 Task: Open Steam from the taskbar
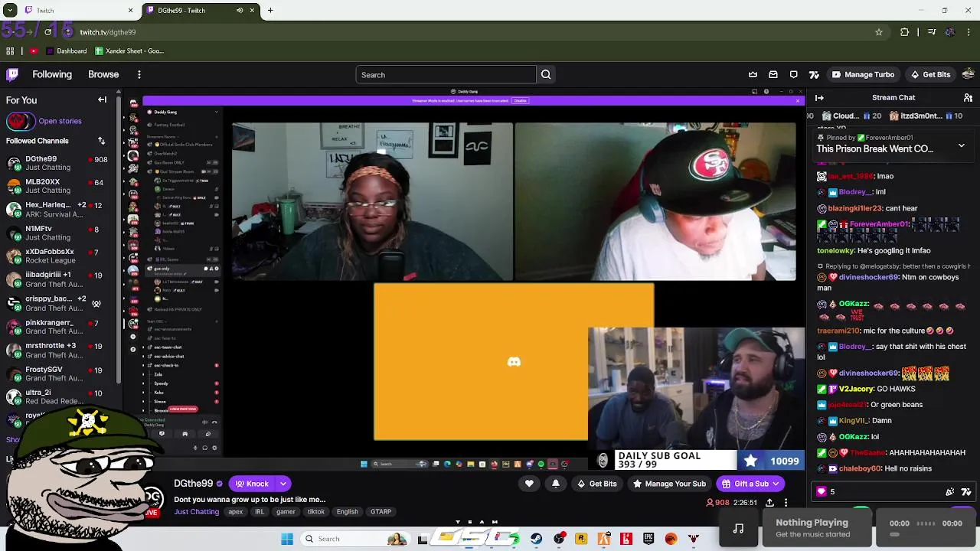pyautogui.click(x=536, y=539)
